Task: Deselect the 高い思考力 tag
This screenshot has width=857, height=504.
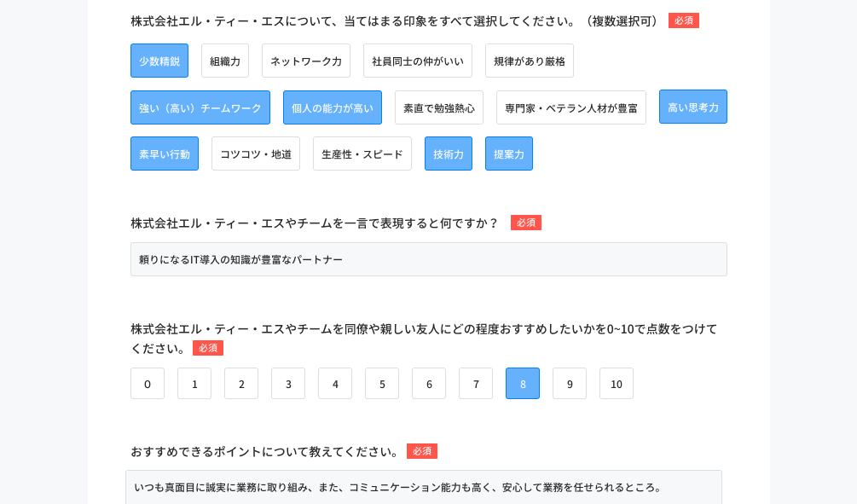Action: (693, 107)
